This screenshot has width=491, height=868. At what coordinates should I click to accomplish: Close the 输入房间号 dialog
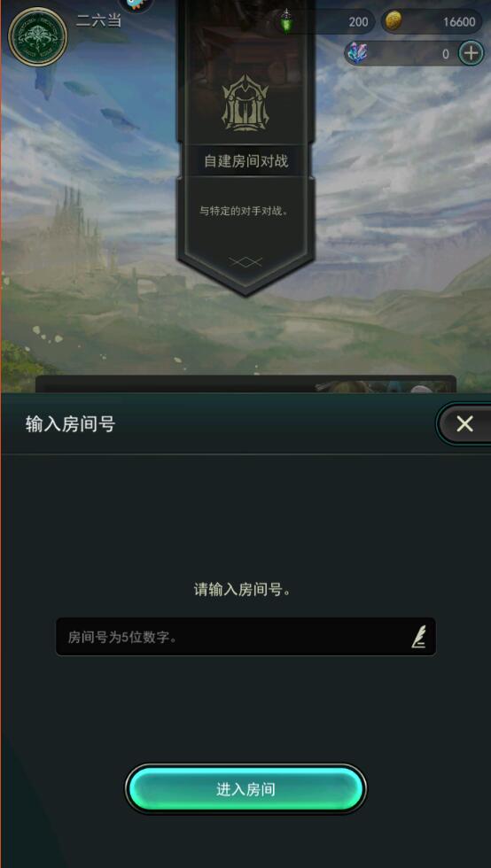464,424
